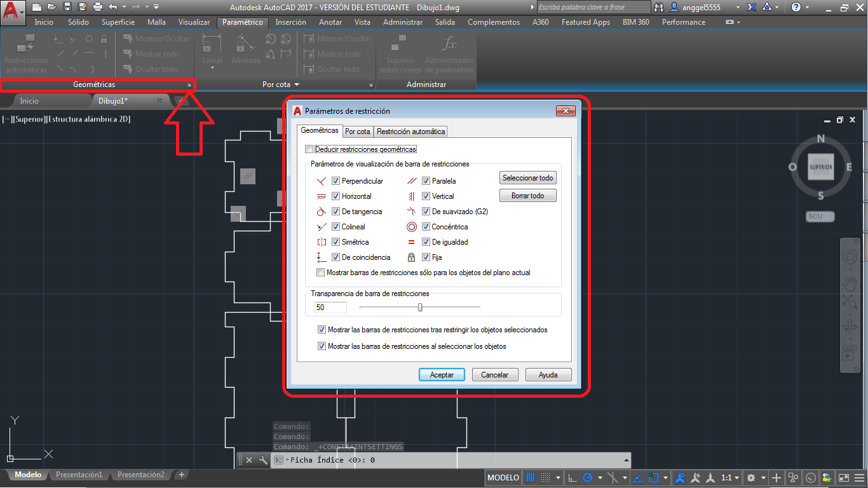Viewport: 868px width, 488px height.
Task: Uncheck the Horizontal constraint checkbox
Action: (336, 196)
